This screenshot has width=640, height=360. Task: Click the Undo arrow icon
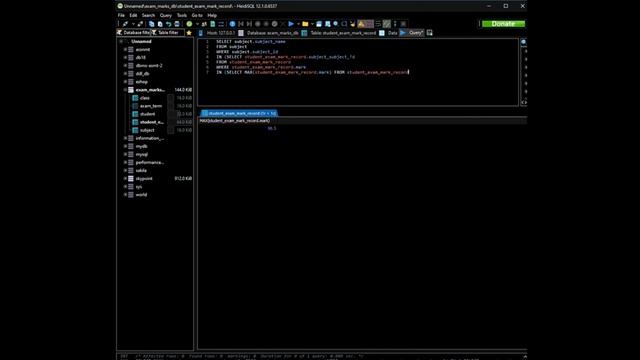coord(169,24)
